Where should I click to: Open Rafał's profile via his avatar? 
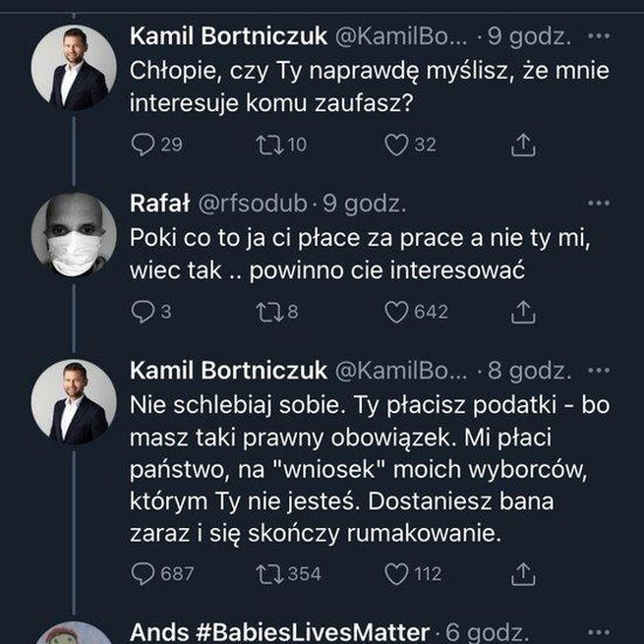pyautogui.click(x=75, y=237)
